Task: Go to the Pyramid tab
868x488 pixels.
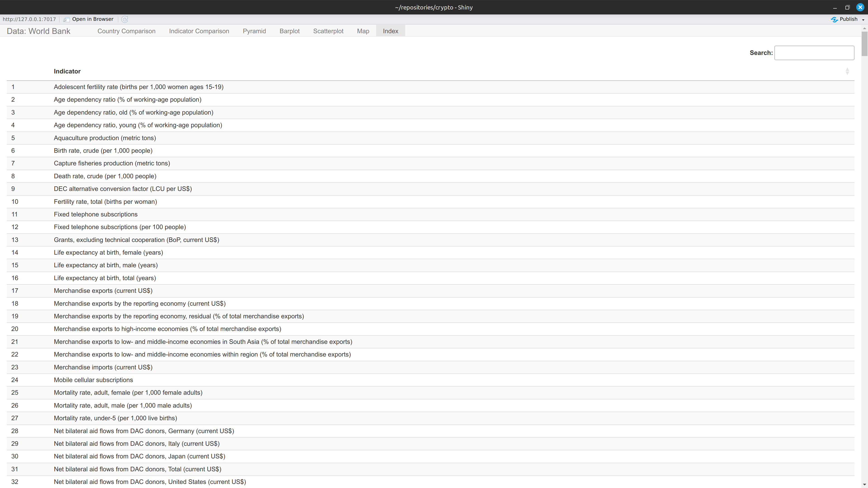Action: click(254, 31)
